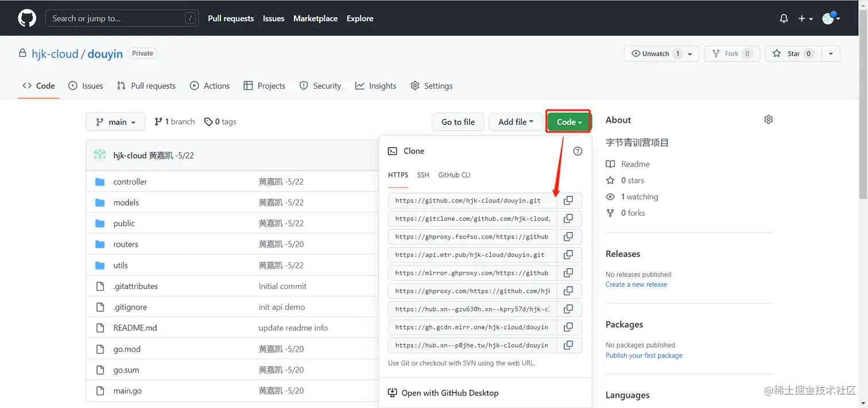
Task: Click Publish your first package link
Action: (644, 356)
